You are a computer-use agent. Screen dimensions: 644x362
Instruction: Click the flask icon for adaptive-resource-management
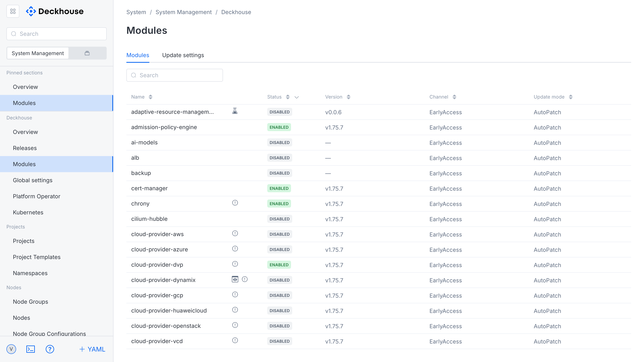tap(235, 111)
